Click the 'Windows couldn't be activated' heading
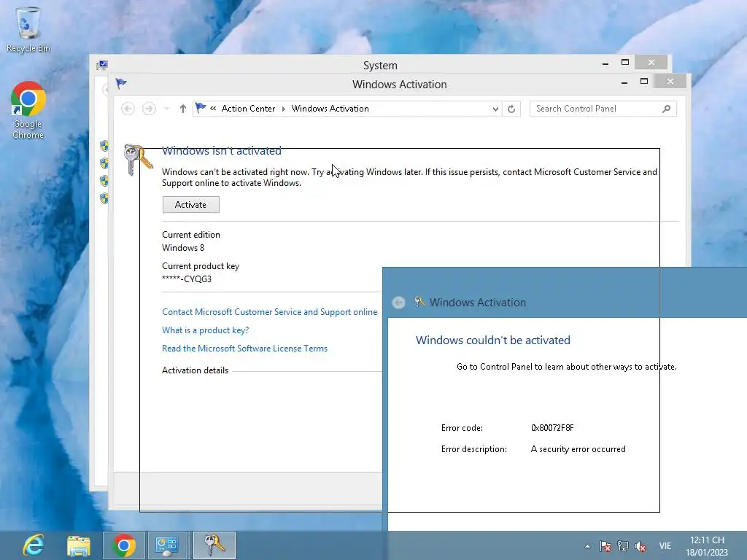747x560 pixels. pyautogui.click(x=492, y=340)
